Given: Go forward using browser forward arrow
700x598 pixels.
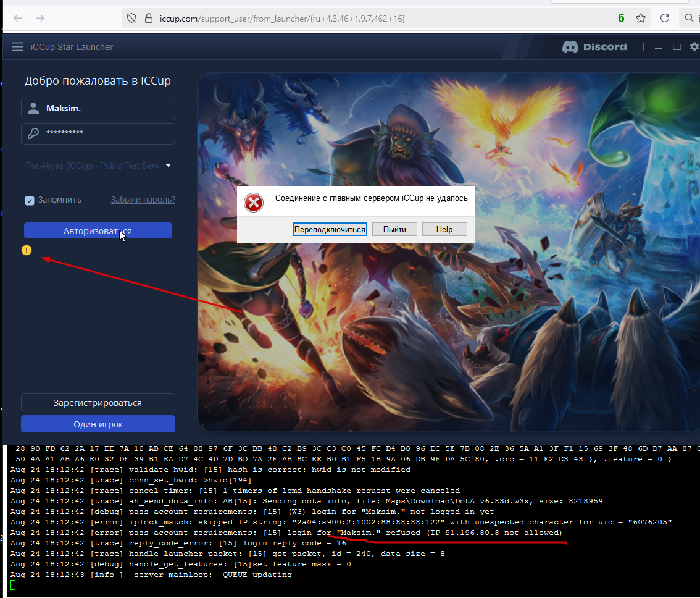Looking at the screenshot, I should click(x=40, y=18).
